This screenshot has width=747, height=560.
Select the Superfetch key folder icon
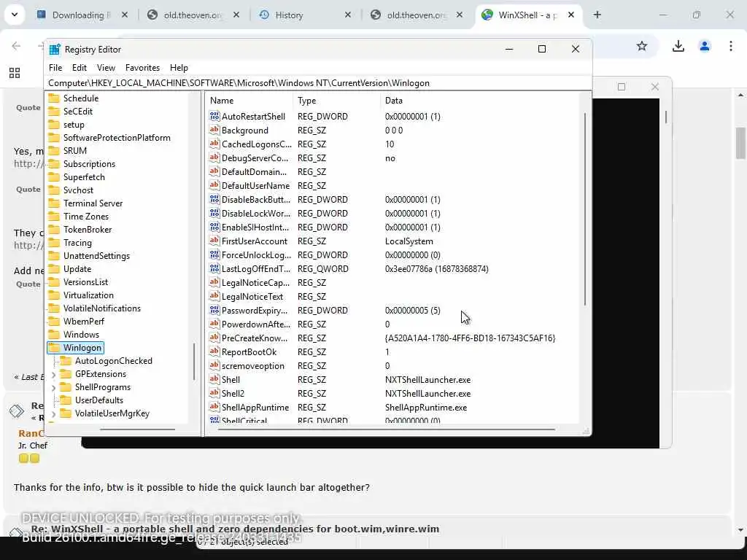click(54, 176)
